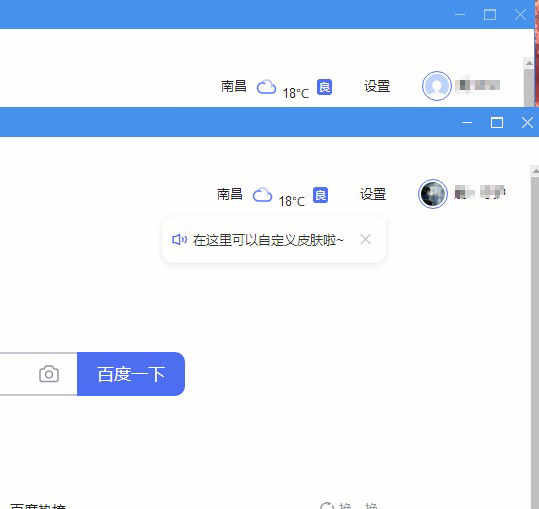
Task: Click the blurred username beside the moon avatar
Action: pos(480,192)
